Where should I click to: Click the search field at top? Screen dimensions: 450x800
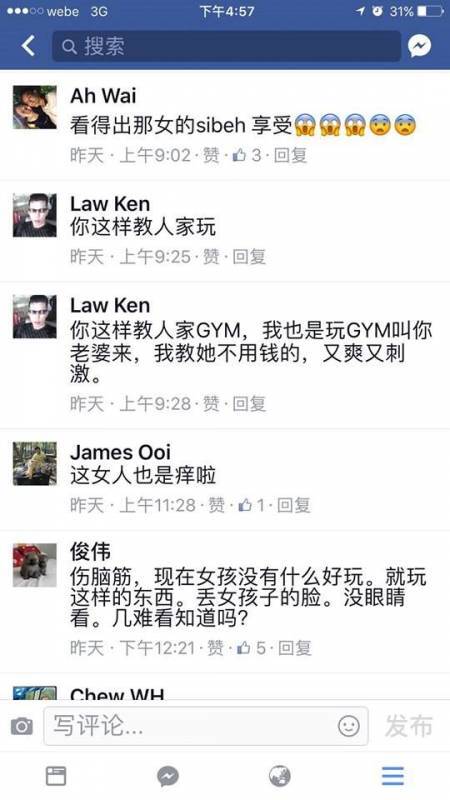point(227,46)
